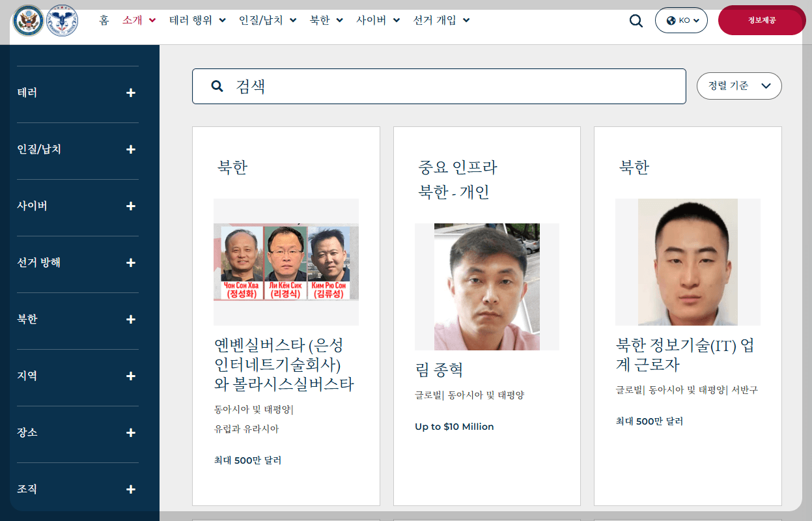
Task: Click the magnifying glass search icon in the header
Action: point(636,20)
